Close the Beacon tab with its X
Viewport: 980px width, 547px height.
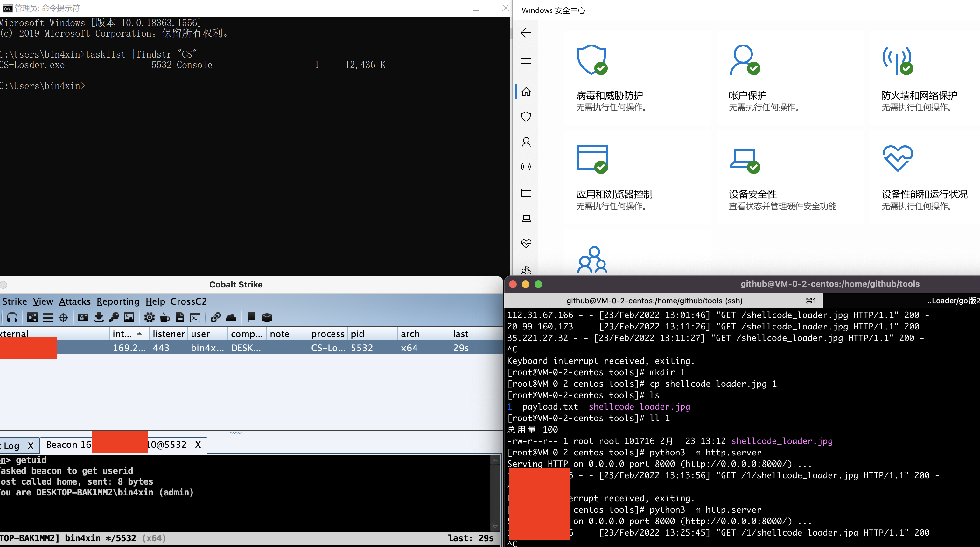coord(198,445)
